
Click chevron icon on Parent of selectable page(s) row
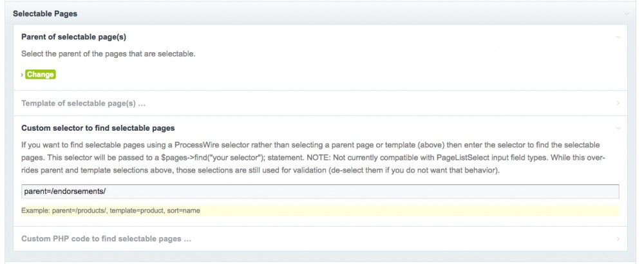[x=618, y=38]
